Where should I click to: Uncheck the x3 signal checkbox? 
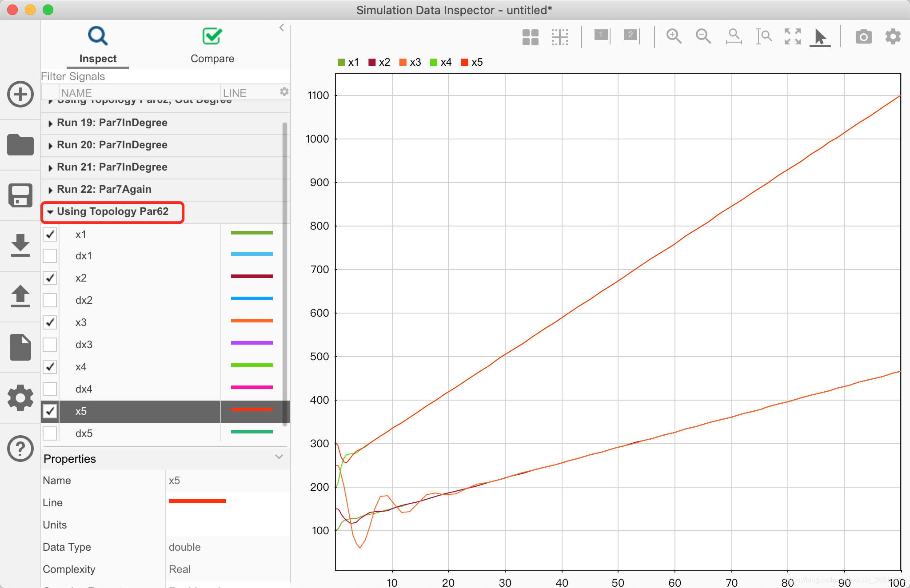50,322
